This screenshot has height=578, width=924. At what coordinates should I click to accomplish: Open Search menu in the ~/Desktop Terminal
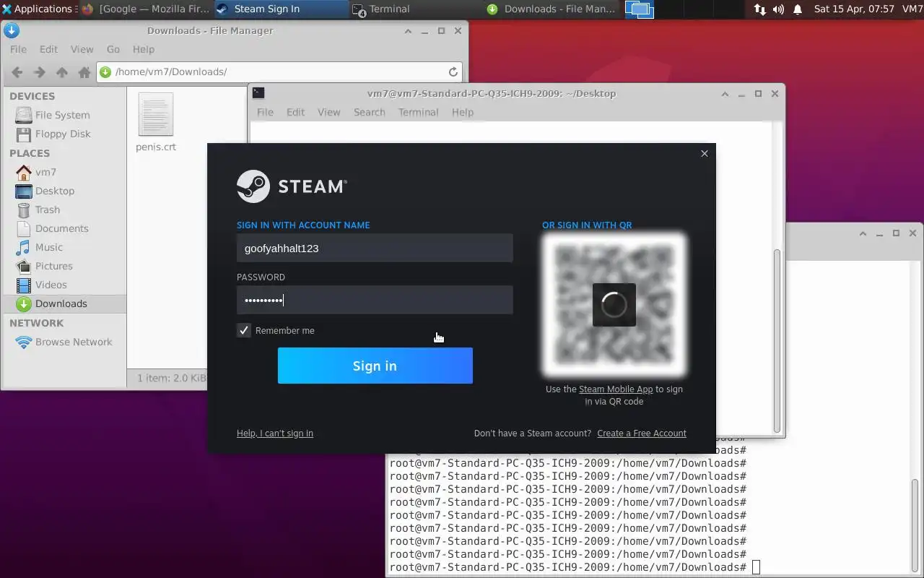(369, 112)
